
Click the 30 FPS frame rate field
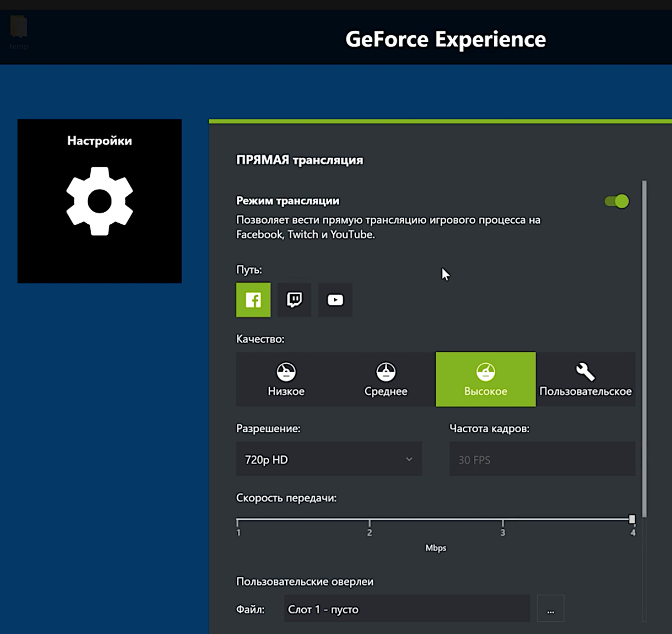542,459
